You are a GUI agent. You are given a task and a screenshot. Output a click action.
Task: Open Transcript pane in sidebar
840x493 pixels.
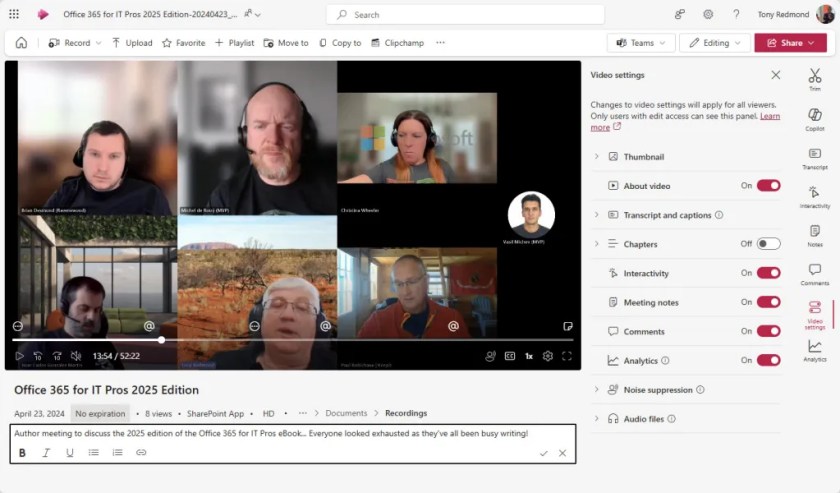[815, 159]
